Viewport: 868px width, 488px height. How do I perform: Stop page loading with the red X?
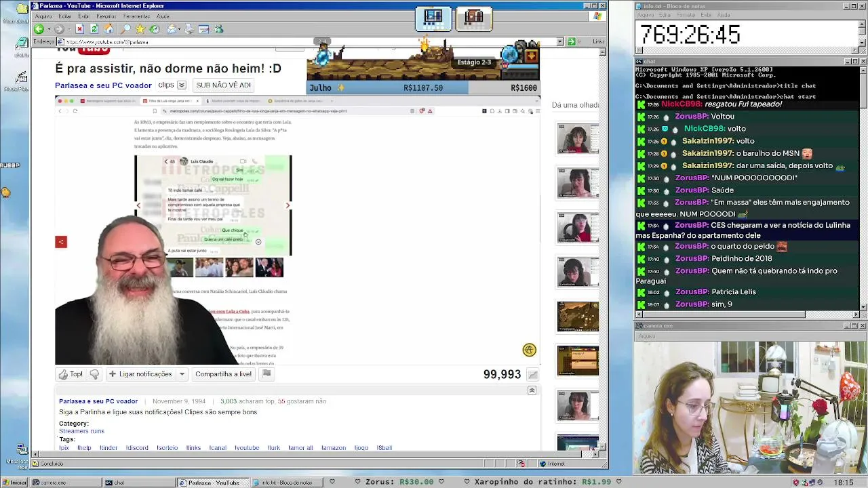pos(79,29)
